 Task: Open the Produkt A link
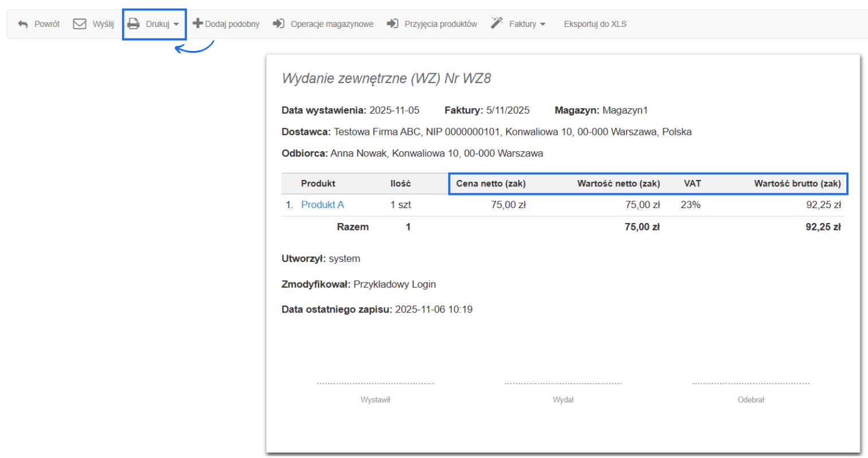(323, 204)
